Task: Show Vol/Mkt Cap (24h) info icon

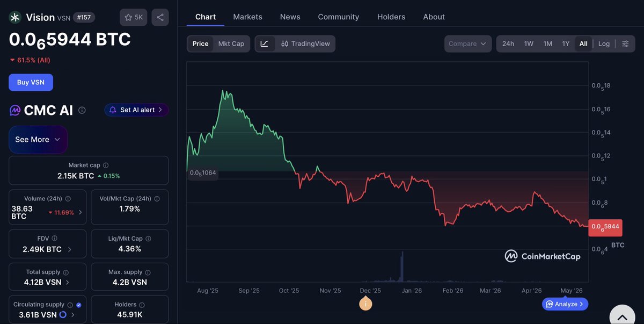Action: [x=156, y=199]
